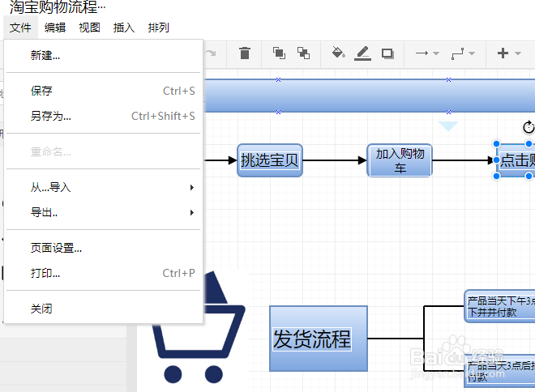Click the light blue downward triangle arrow

448,126
